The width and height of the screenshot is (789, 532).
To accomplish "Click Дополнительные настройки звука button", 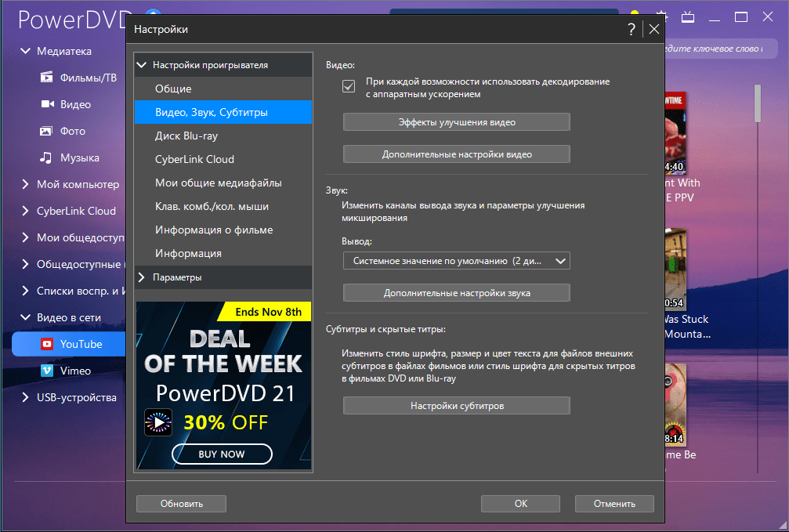I will [456, 293].
